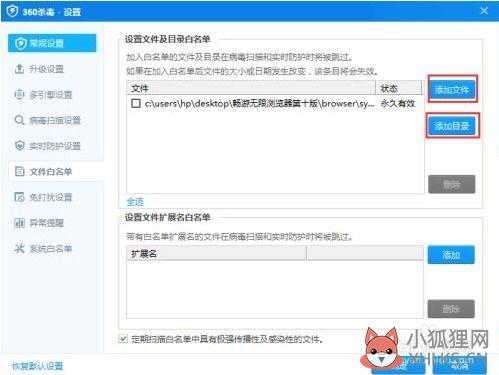Click the shield icon beside 常规设置
499x375 pixels.
pyautogui.click(x=21, y=43)
